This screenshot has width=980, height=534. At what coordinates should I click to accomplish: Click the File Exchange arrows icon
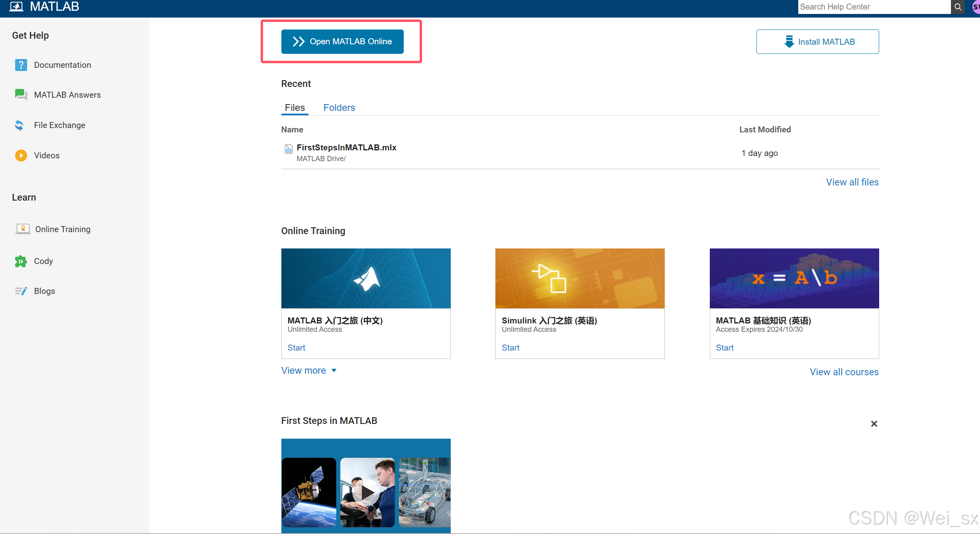pyautogui.click(x=19, y=125)
